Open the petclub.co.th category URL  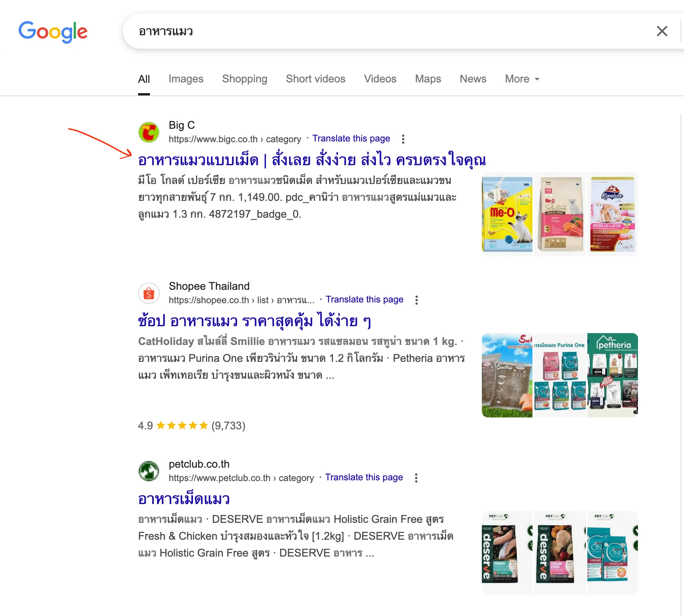point(241,478)
